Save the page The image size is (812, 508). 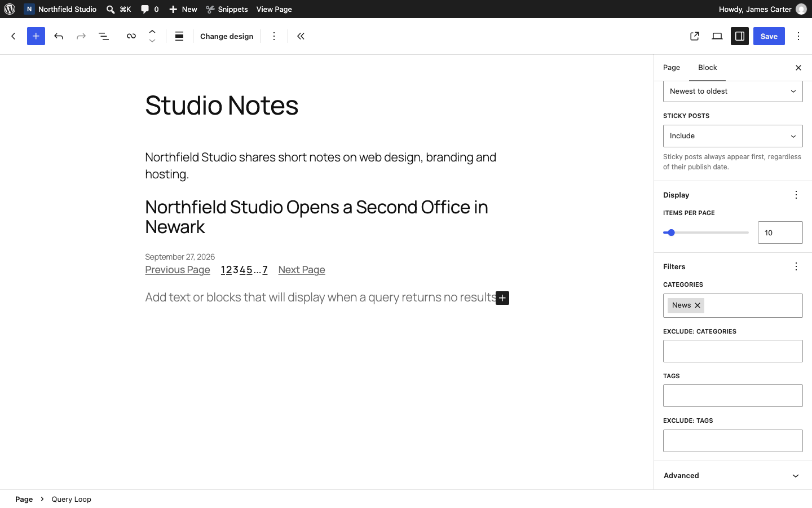(x=769, y=36)
